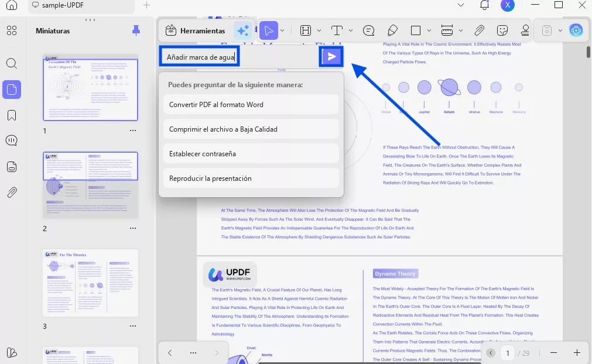Select page 2 thumbnail
The height and width of the screenshot is (364, 592).
(91, 185)
